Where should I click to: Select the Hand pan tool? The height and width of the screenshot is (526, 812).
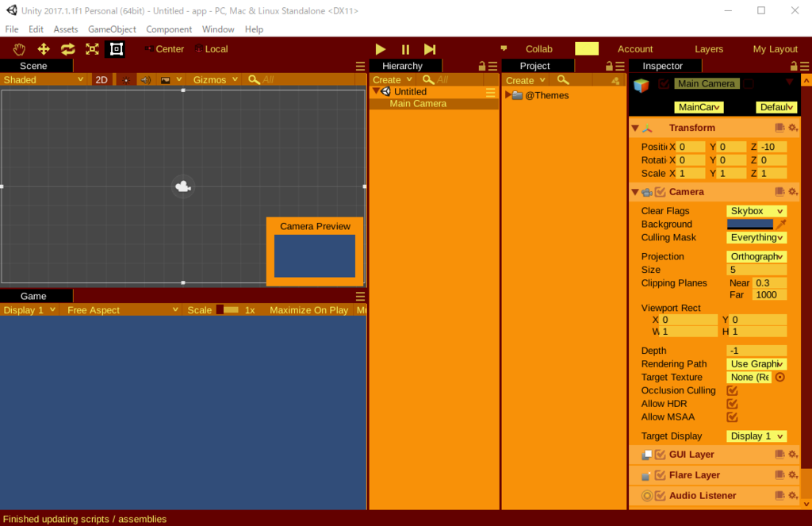(x=19, y=48)
